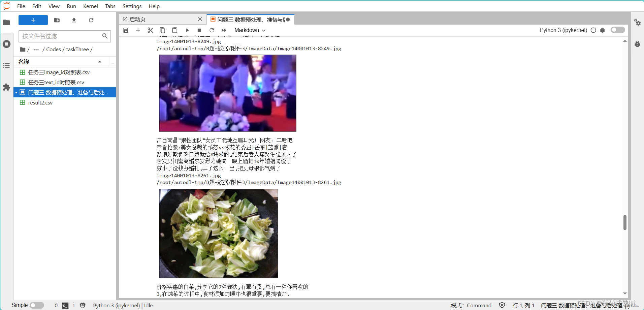The image size is (644, 310).
Task: Open the file browser sidebar icon
Action: click(6, 23)
